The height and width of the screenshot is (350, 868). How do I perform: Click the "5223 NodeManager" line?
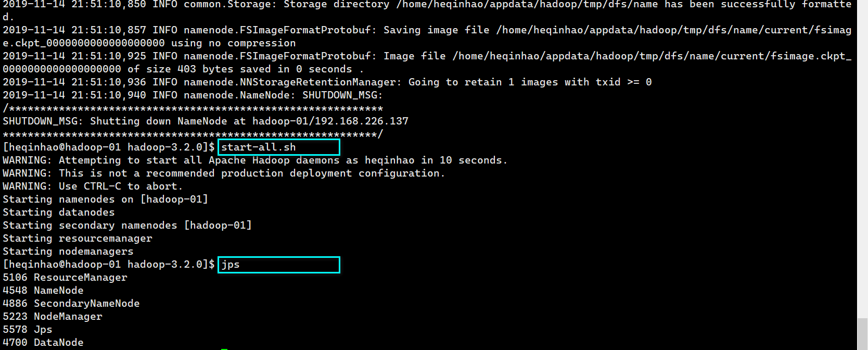point(53,317)
